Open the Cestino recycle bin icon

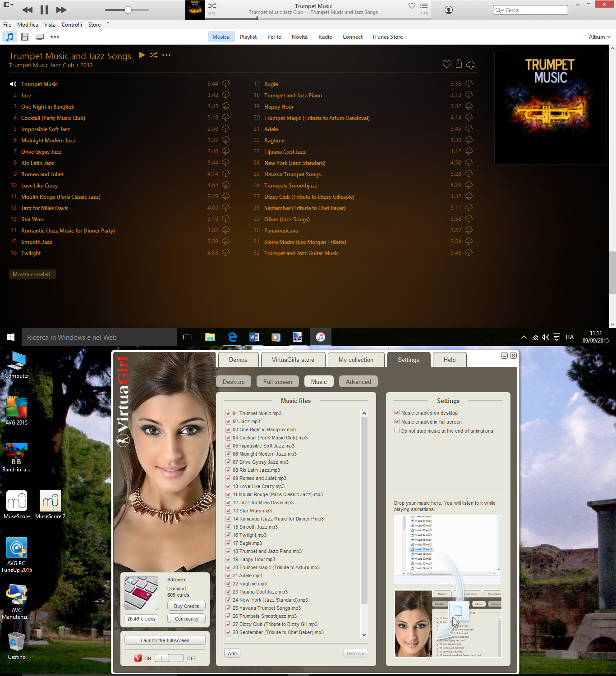tap(17, 646)
